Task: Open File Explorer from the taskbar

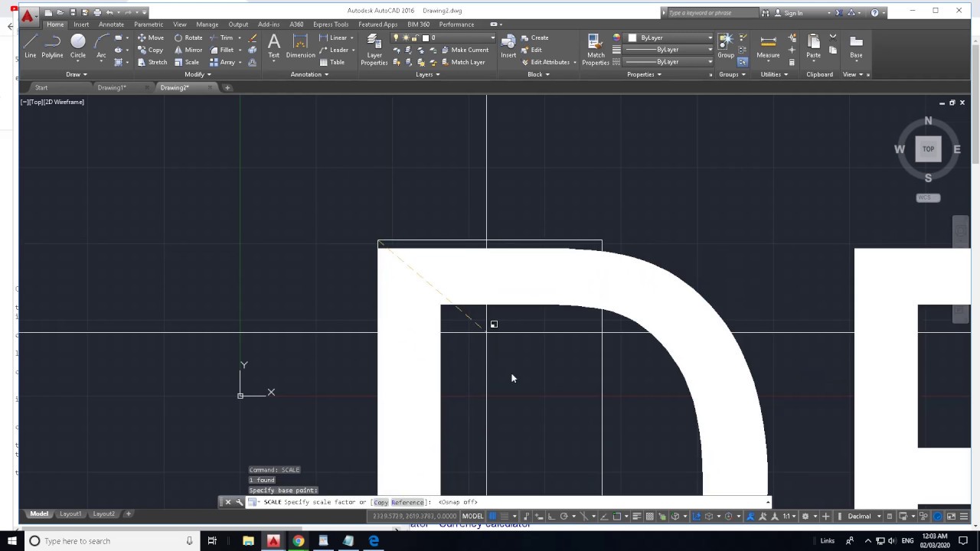Action: (248, 541)
